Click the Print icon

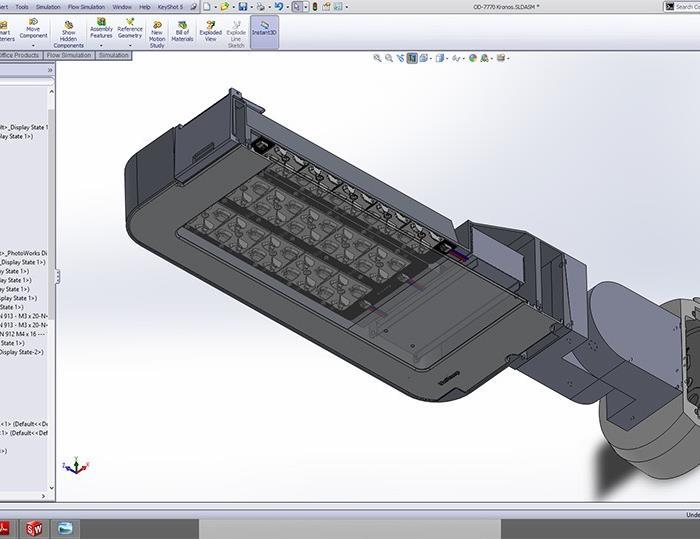[x=261, y=7]
